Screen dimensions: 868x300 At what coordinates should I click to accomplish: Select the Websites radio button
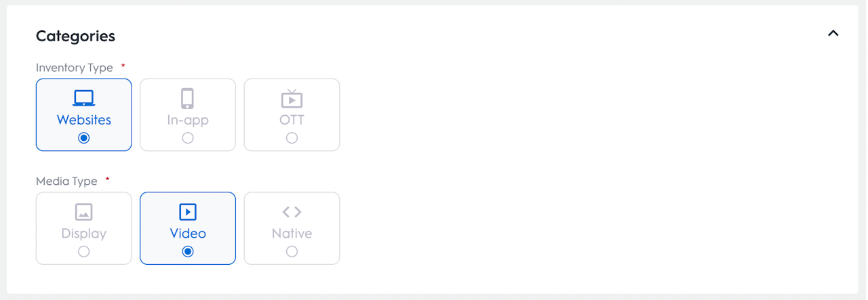[x=83, y=138]
